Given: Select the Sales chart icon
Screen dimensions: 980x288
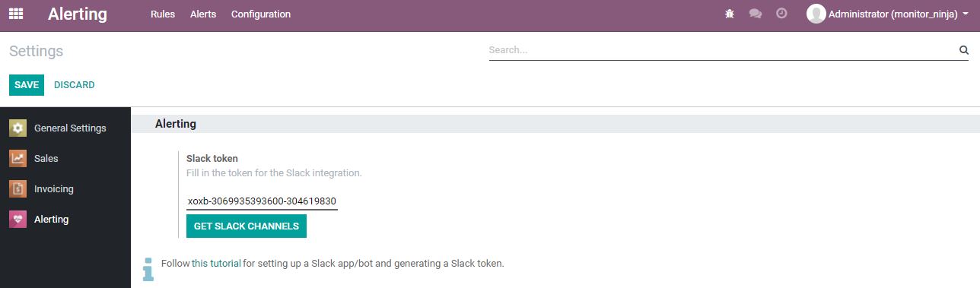Looking at the screenshot, I should (17, 158).
